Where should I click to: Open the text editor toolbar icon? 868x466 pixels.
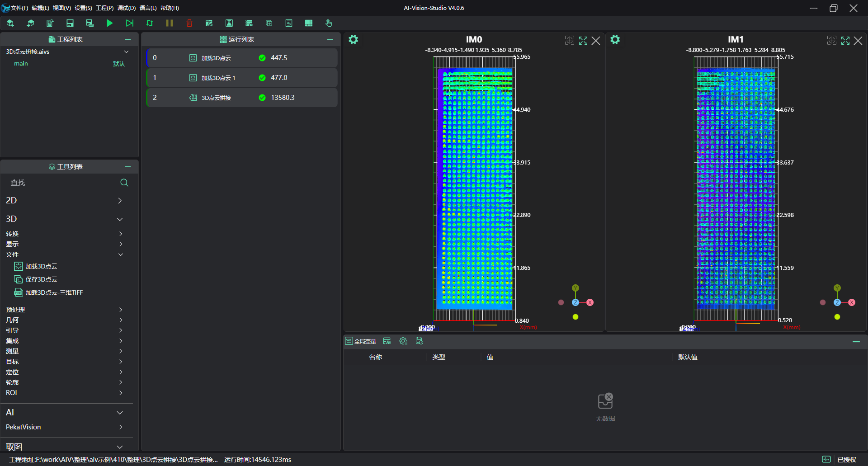coord(209,23)
